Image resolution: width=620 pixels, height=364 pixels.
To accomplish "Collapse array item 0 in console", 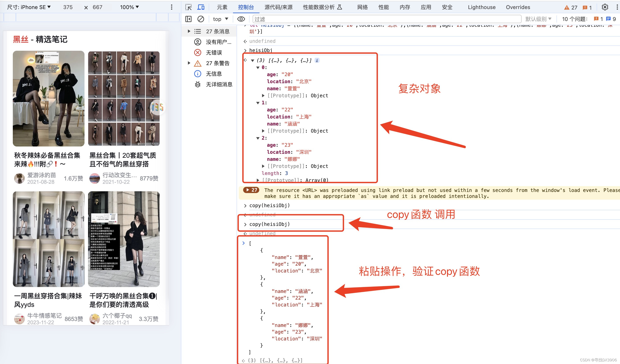I will click(x=258, y=67).
